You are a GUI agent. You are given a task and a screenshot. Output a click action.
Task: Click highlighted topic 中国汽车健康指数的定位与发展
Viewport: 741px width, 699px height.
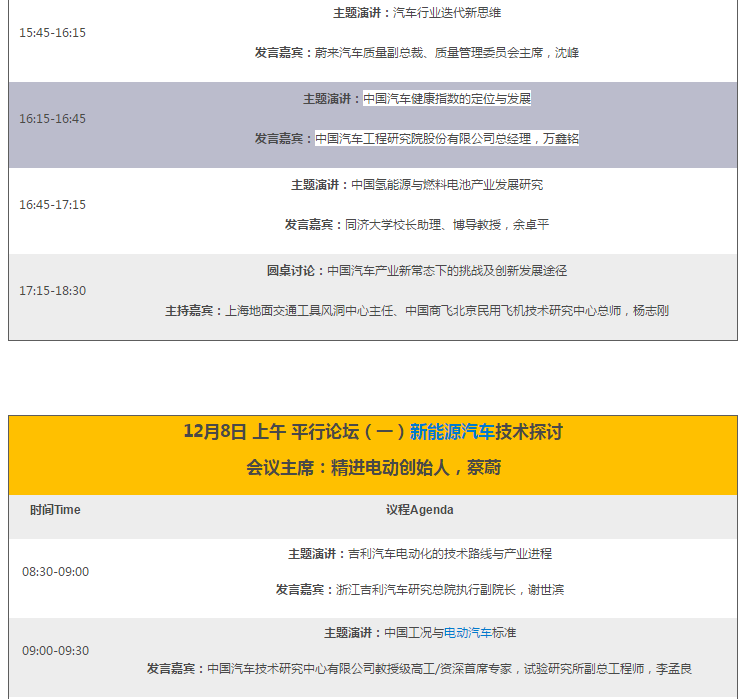[x=446, y=99]
